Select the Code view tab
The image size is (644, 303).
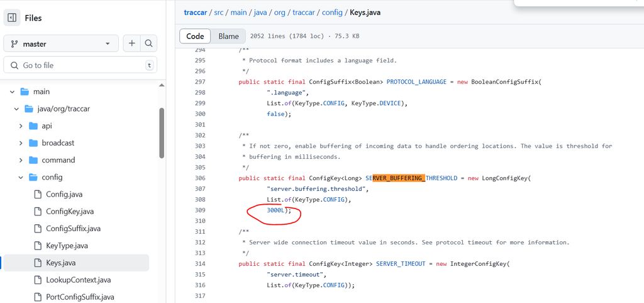(195, 36)
